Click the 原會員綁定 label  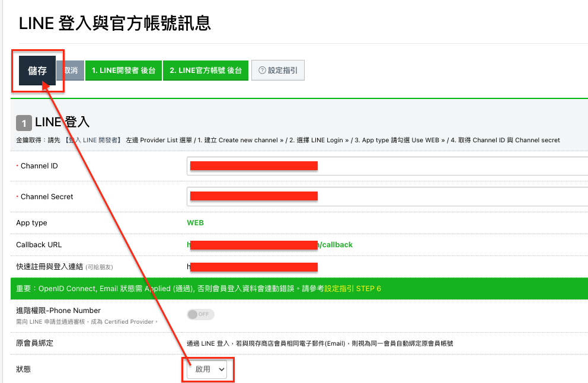click(x=34, y=343)
